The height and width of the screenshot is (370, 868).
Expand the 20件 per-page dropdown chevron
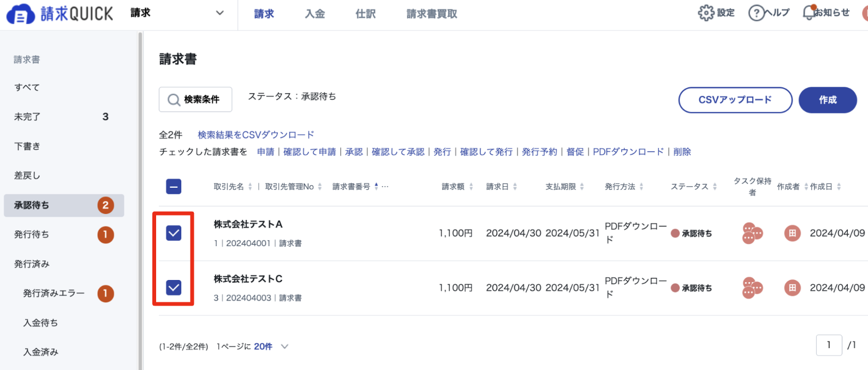point(284,347)
